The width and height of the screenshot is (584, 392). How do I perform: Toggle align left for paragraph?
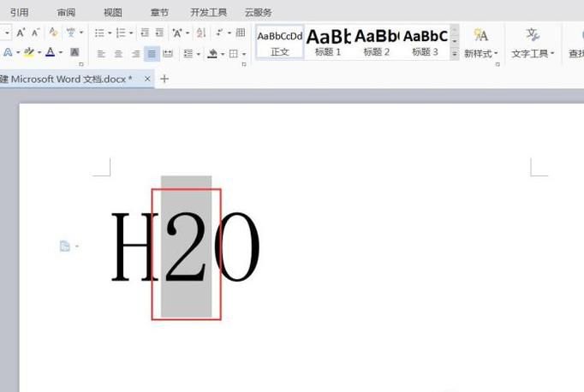pyautogui.click(x=101, y=53)
